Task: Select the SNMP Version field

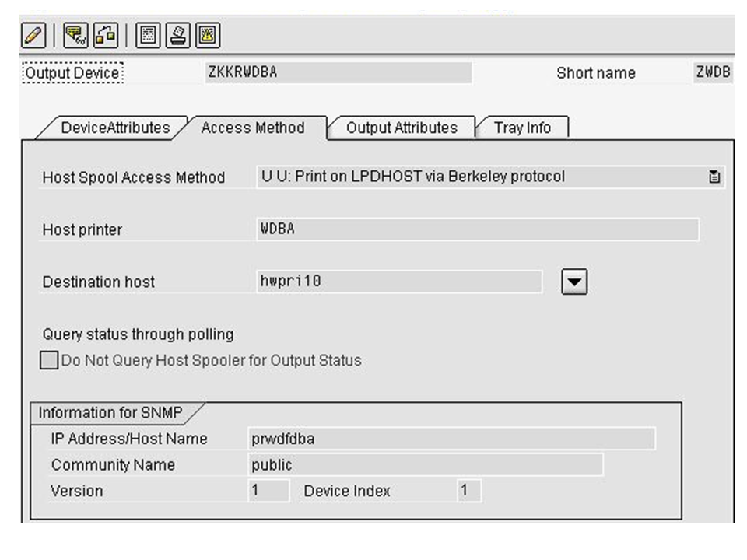Action: coord(267,491)
